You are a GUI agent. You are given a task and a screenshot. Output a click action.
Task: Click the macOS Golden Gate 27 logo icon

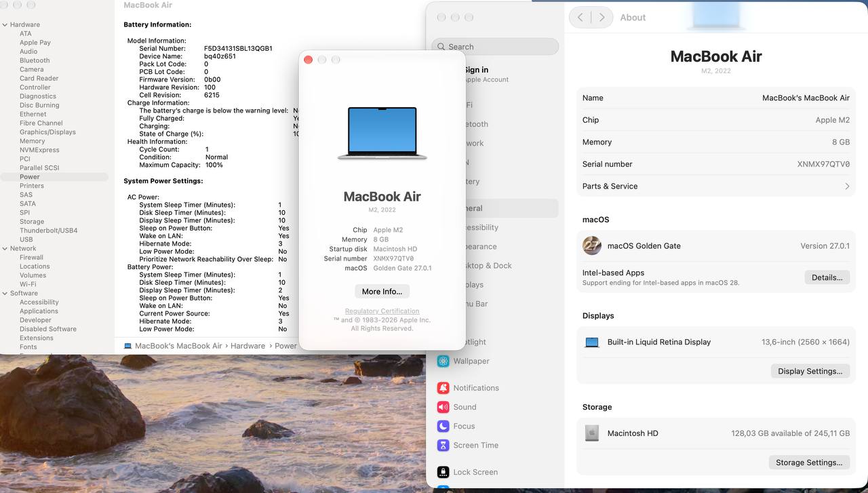(592, 245)
